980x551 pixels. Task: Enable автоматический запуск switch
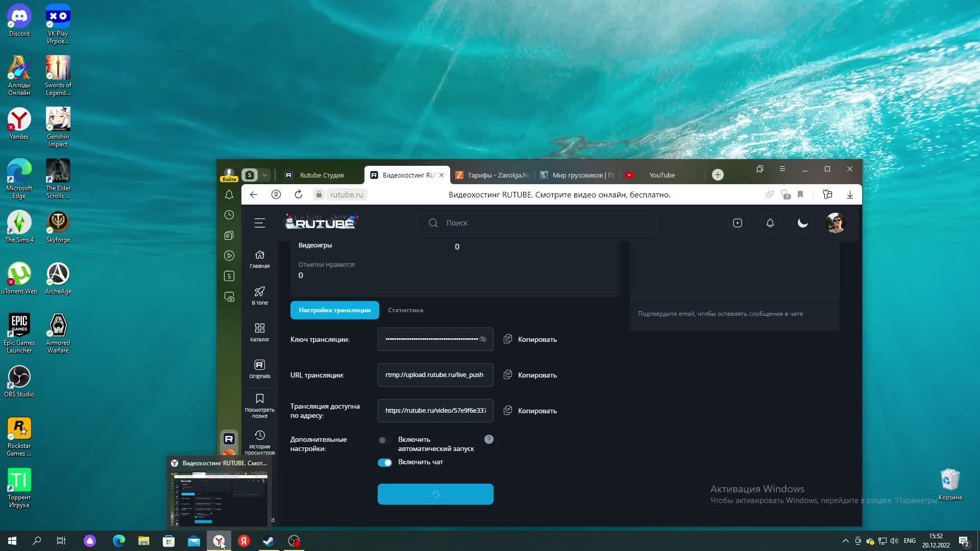click(x=384, y=440)
